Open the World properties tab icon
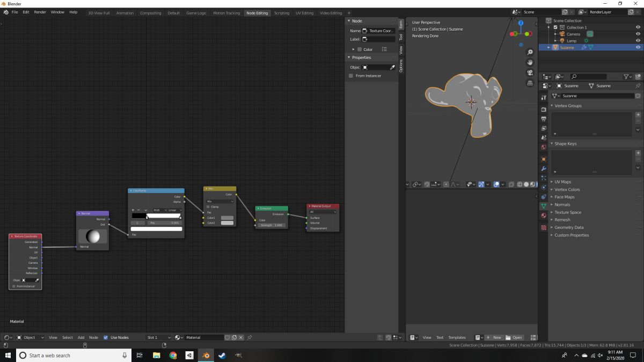The width and height of the screenshot is (644, 362). [544, 147]
